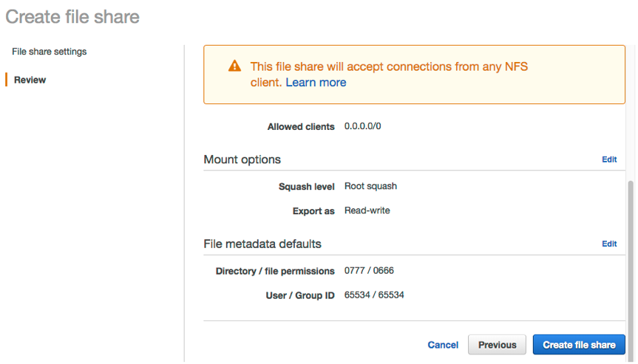Edit the File metadata defaults section
This screenshot has width=638, height=364.
(609, 244)
